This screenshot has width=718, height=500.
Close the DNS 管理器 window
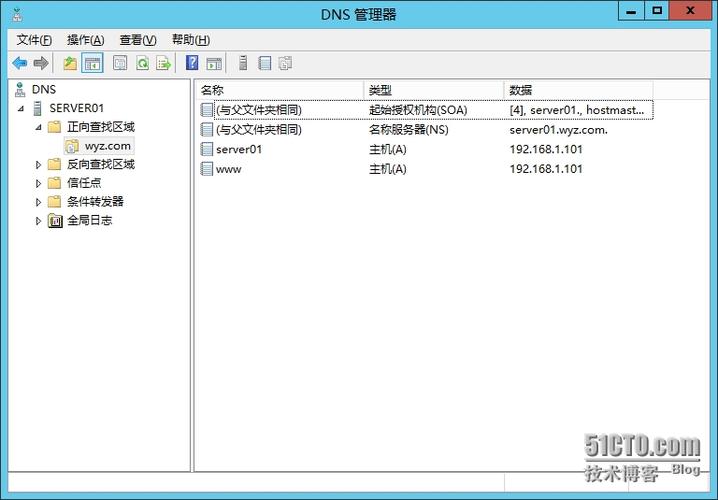click(691, 11)
